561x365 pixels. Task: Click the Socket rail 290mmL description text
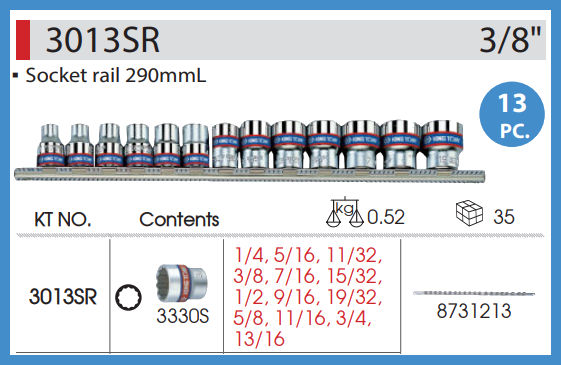116,76
